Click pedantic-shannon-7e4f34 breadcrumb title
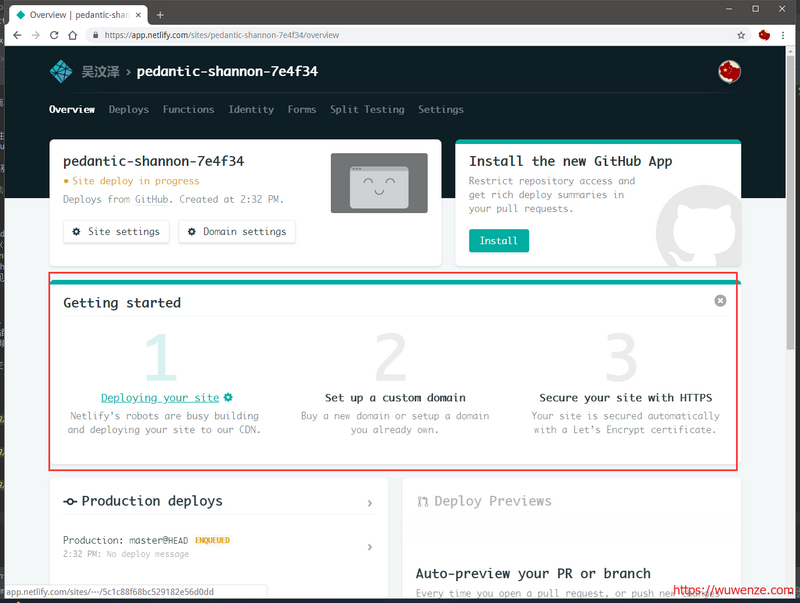800x603 pixels. [x=227, y=71]
